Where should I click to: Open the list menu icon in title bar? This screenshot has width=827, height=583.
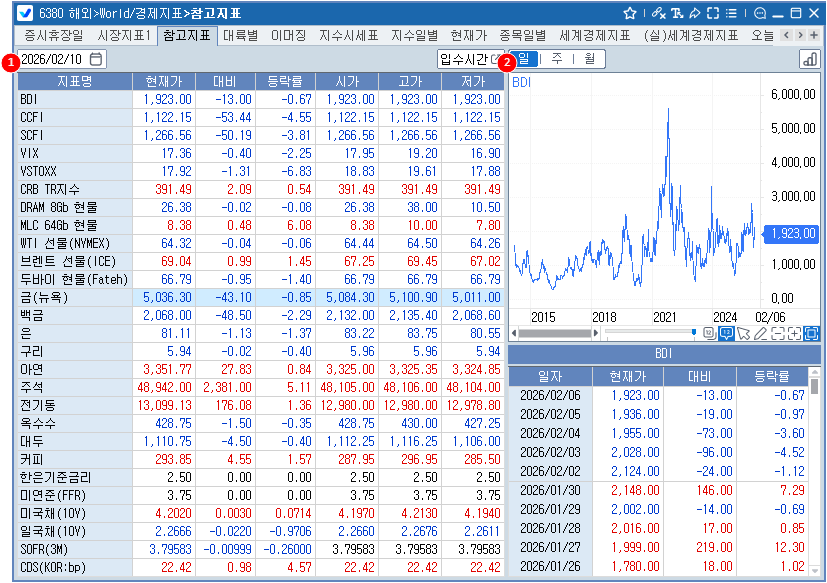point(732,13)
